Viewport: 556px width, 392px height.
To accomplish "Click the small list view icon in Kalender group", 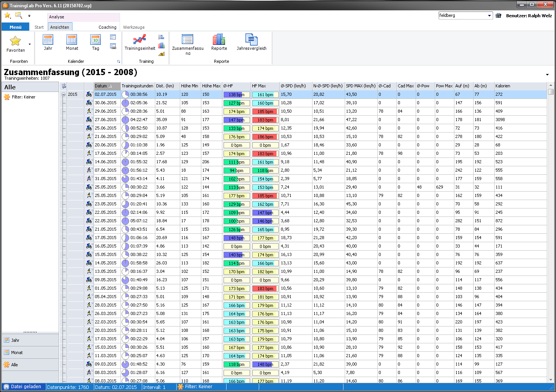I will click(x=113, y=37).
